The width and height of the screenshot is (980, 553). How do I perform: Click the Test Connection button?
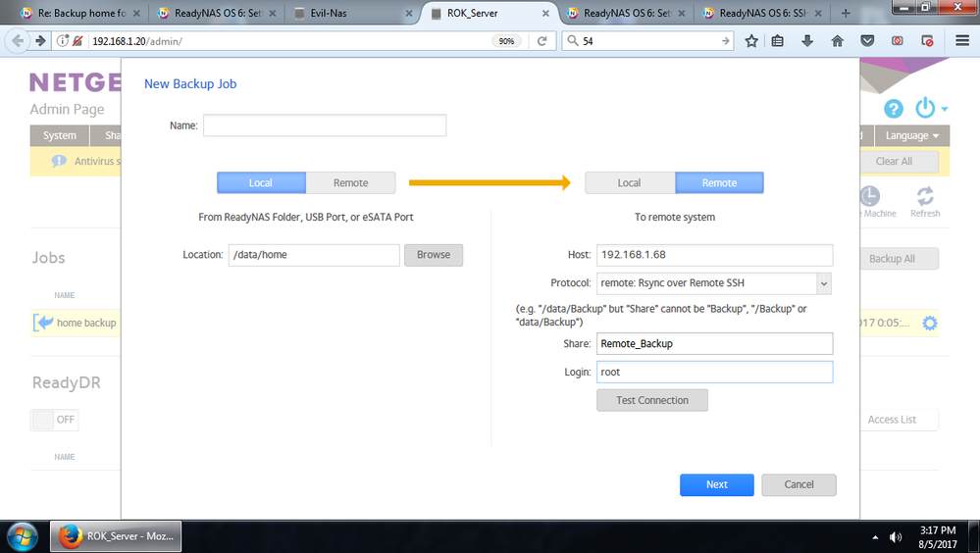(652, 401)
